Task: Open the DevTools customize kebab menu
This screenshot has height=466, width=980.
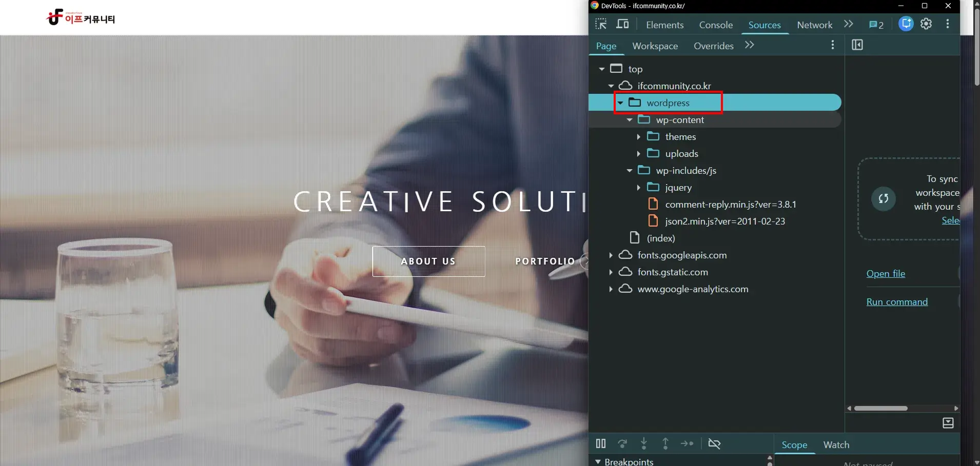Action: [948, 24]
